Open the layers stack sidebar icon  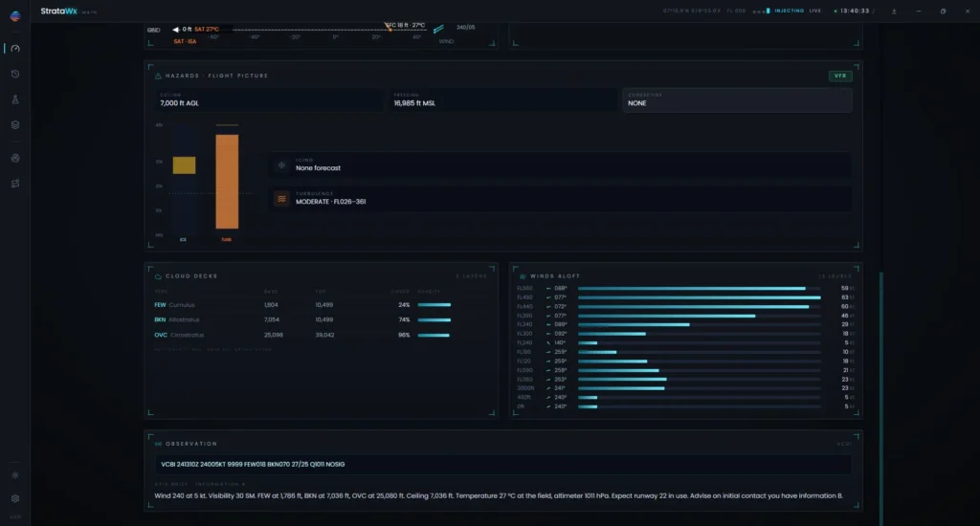tap(15, 125)
